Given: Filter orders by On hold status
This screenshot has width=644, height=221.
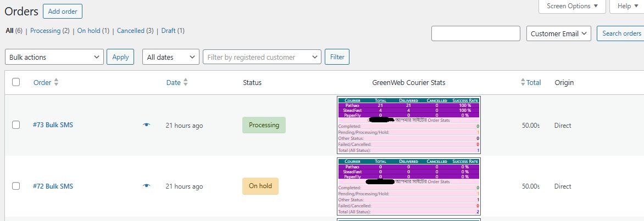Looking at the screenshot, I should coord(88,31).
